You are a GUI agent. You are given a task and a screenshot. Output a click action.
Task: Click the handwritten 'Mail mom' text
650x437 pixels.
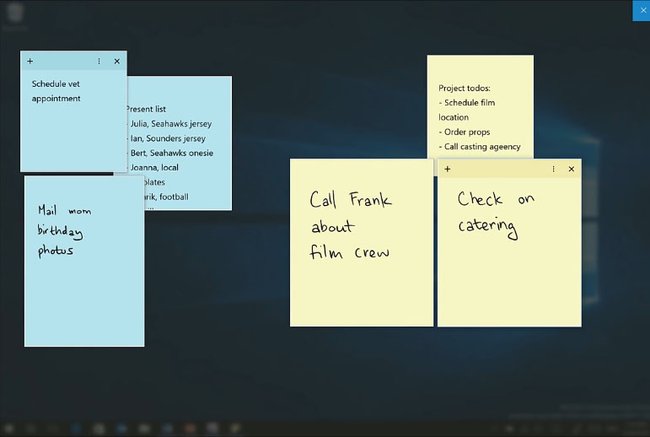[x=64, y=210]
